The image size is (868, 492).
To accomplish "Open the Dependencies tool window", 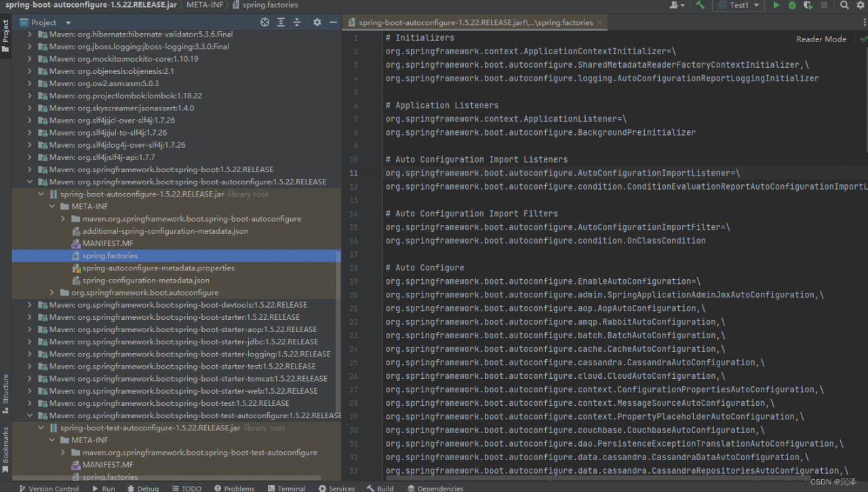I will [x=434, y=488].
